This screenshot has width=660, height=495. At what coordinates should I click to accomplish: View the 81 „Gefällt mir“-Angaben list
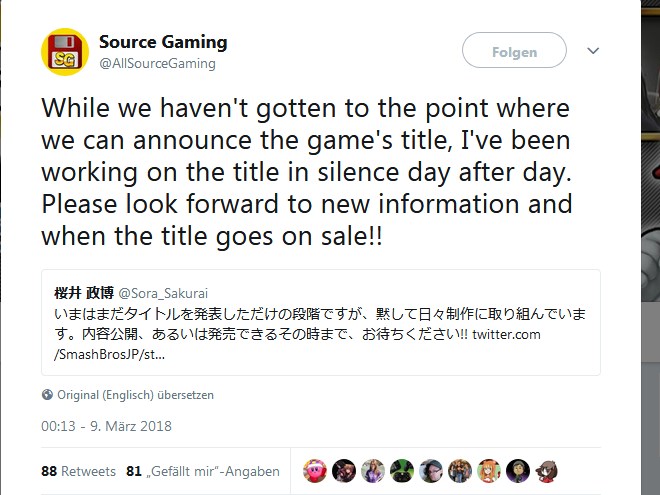203,471
